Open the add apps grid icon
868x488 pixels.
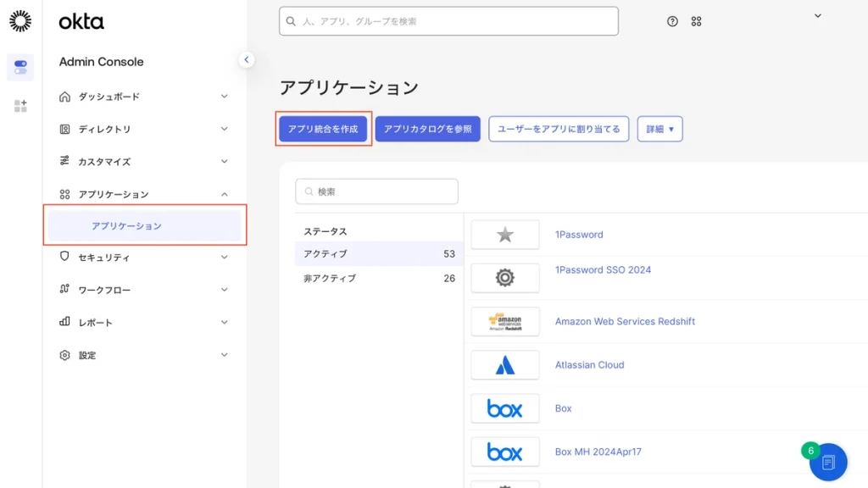[x=20, y=106]
